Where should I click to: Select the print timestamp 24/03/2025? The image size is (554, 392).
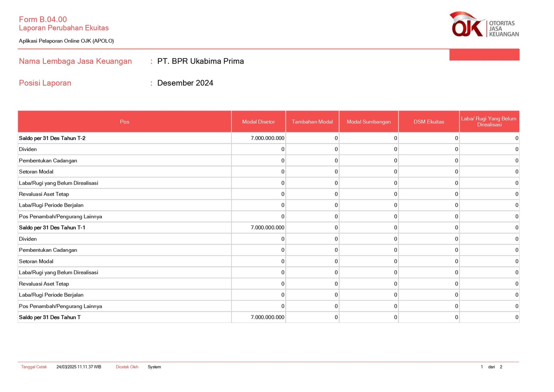click(79, 367)
